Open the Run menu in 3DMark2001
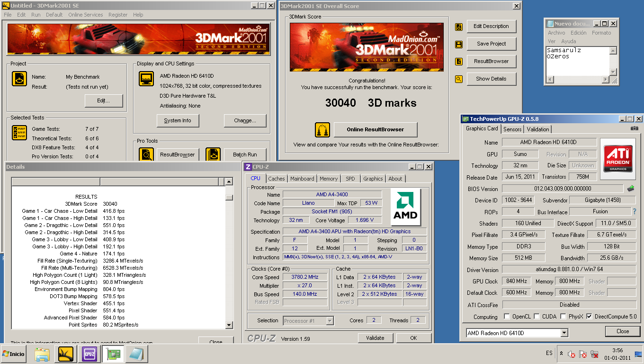The image size is (644, 364). (36, 15)
